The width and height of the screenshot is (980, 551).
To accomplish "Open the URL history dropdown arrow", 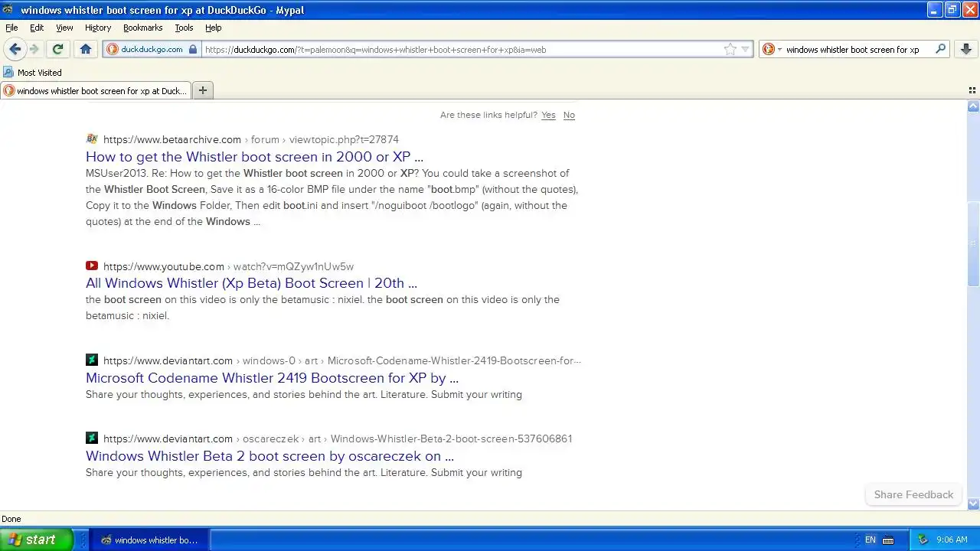I will coord(745,50).
